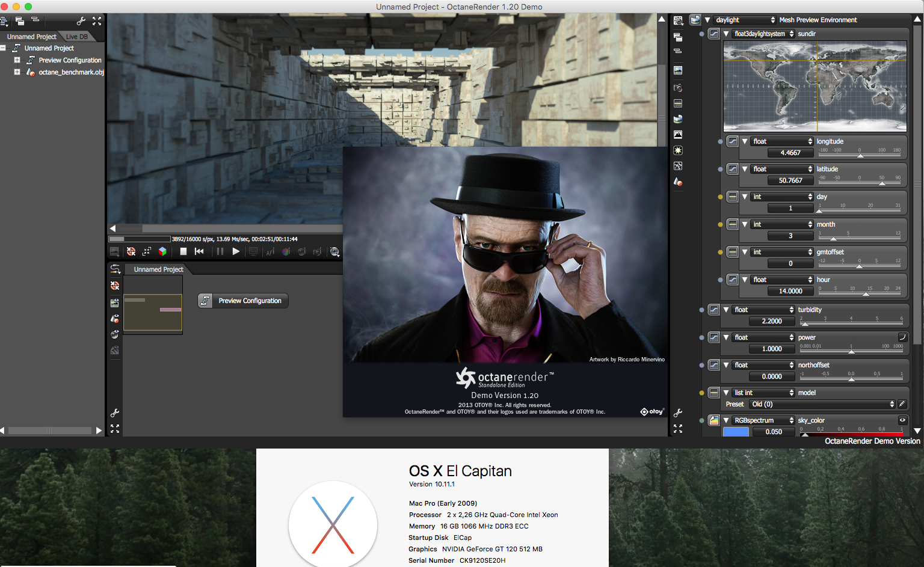This screenshot has width=924, height=567.
Task: Click the save render image icon
Action: click(114, 252)
